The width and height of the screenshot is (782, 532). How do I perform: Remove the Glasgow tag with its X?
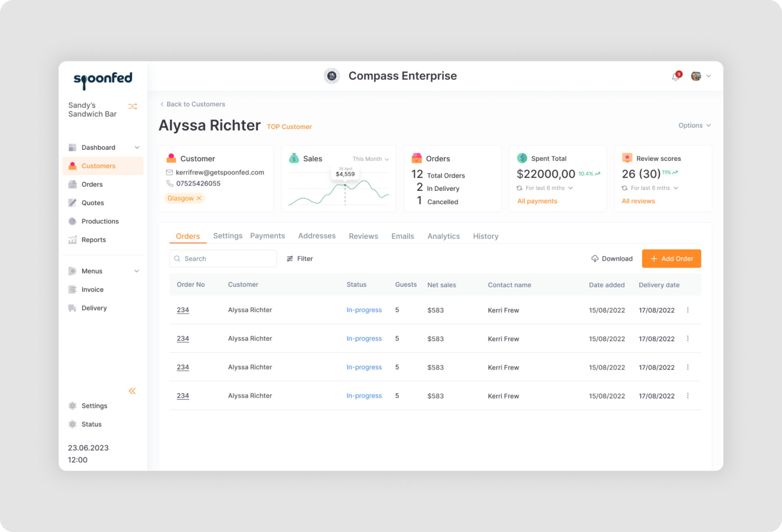click(199, 198)
